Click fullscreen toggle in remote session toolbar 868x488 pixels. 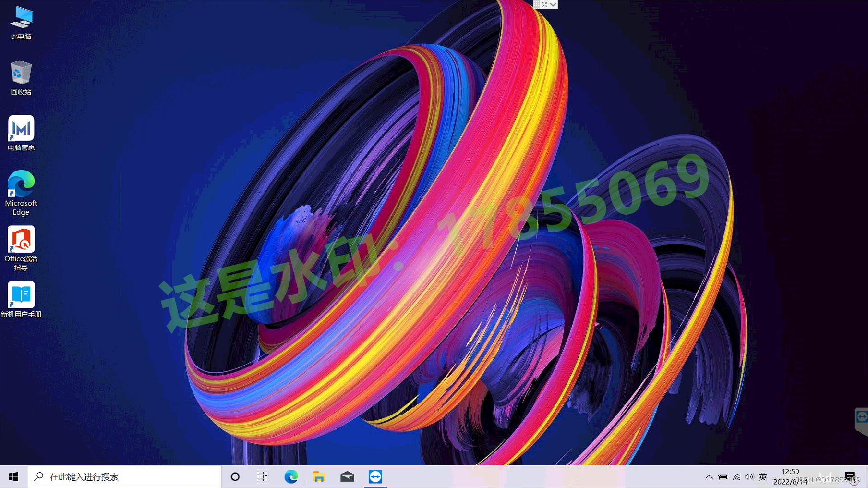(544, 4)
